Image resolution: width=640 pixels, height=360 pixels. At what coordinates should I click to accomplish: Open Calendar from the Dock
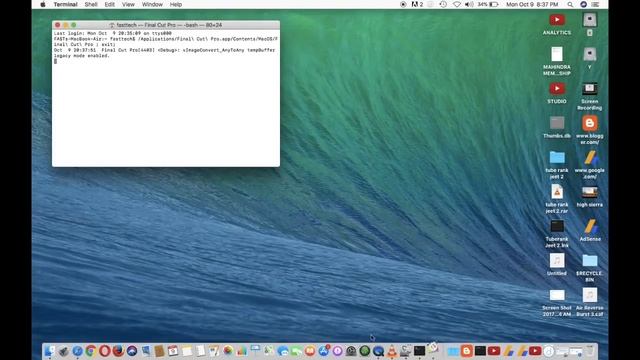pyautogui.click(x=173, y=351)
